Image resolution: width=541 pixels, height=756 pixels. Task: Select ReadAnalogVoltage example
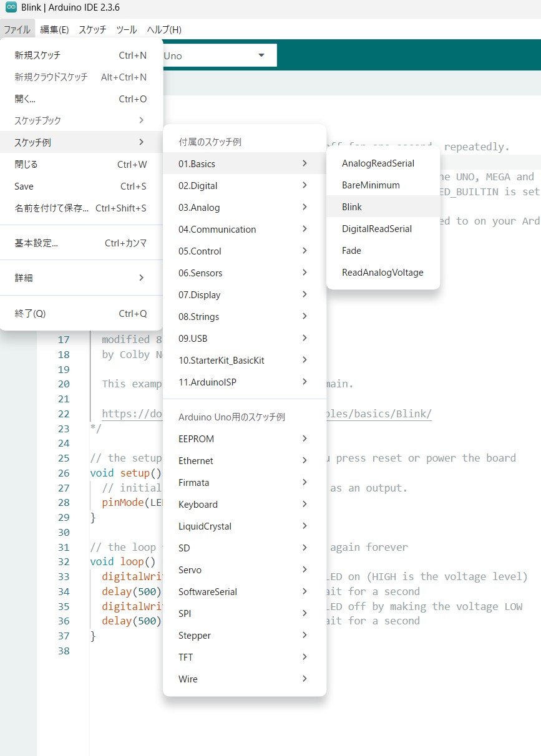tap(383, 273)
